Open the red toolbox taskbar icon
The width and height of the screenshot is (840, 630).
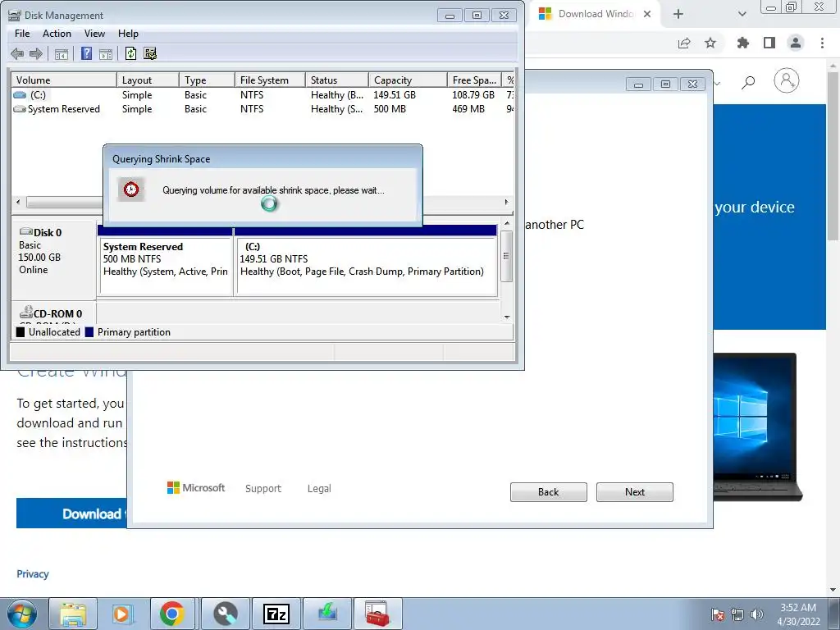pos(377,614)
